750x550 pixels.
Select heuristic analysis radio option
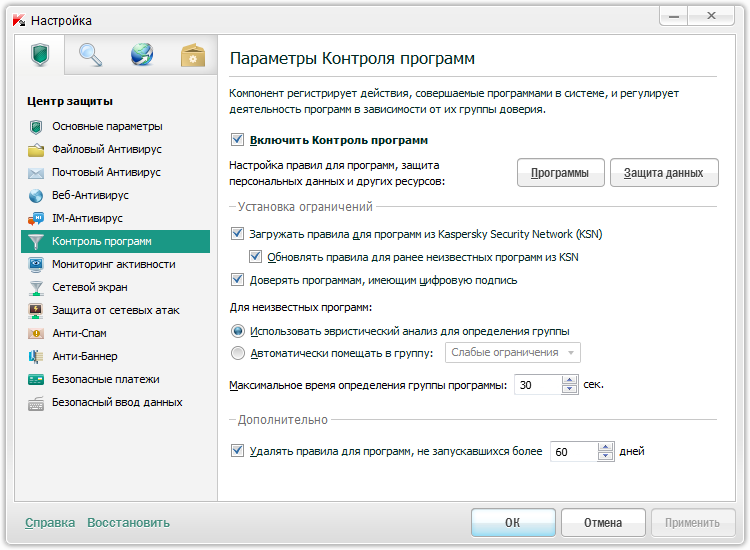coord(238,331)
